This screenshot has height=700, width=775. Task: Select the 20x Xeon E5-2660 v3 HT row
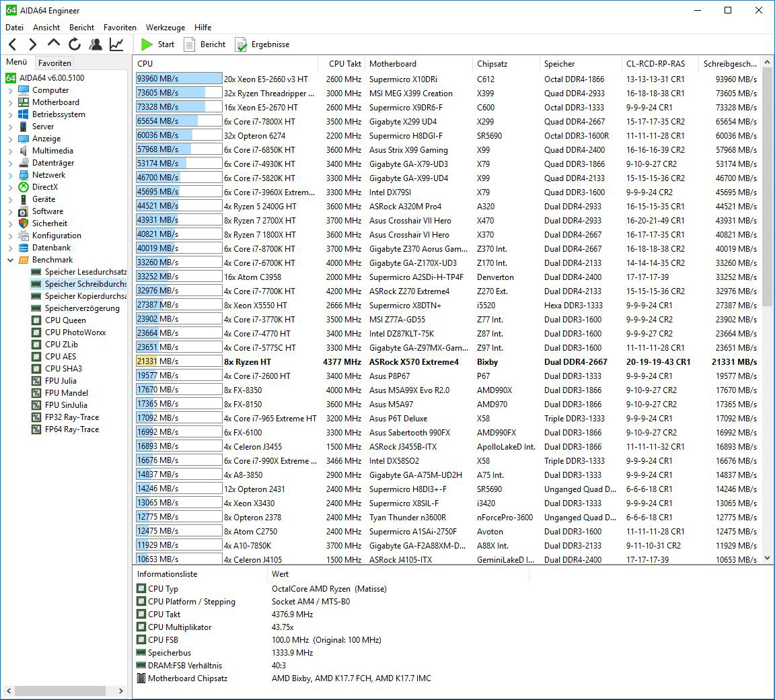tap(447, 79)
